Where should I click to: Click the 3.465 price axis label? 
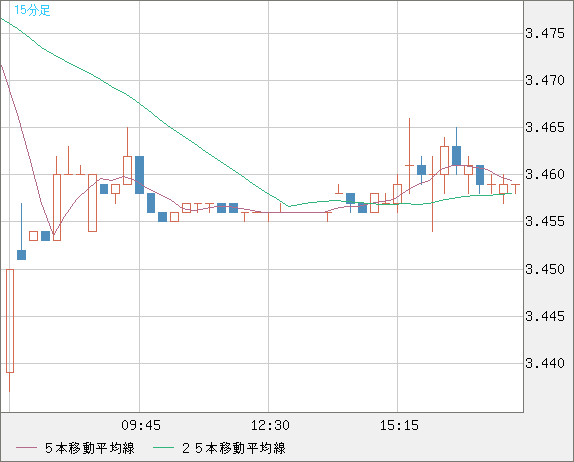[x=545, y=128]
